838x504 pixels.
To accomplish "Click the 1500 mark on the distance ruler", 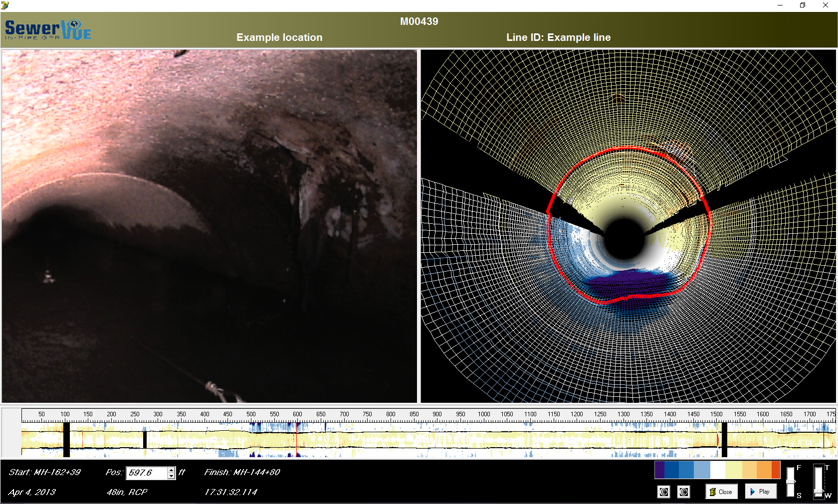I will point(716,414).
